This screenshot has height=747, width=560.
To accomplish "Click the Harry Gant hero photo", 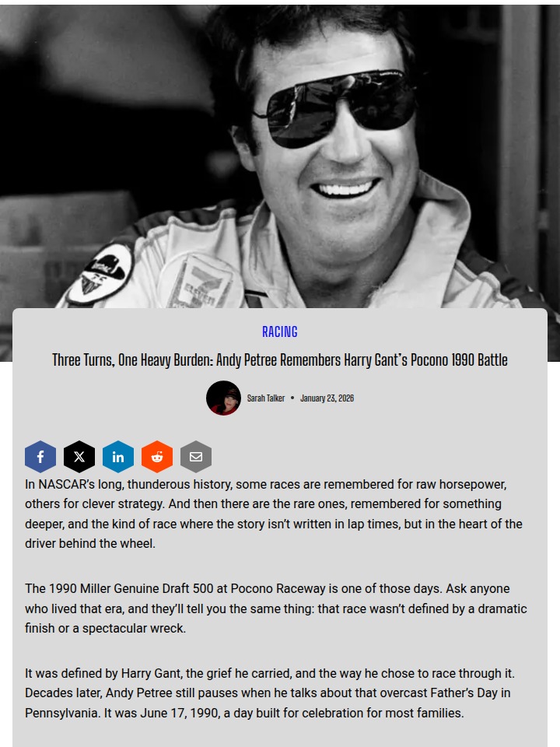I will click(x=280, y=157).
